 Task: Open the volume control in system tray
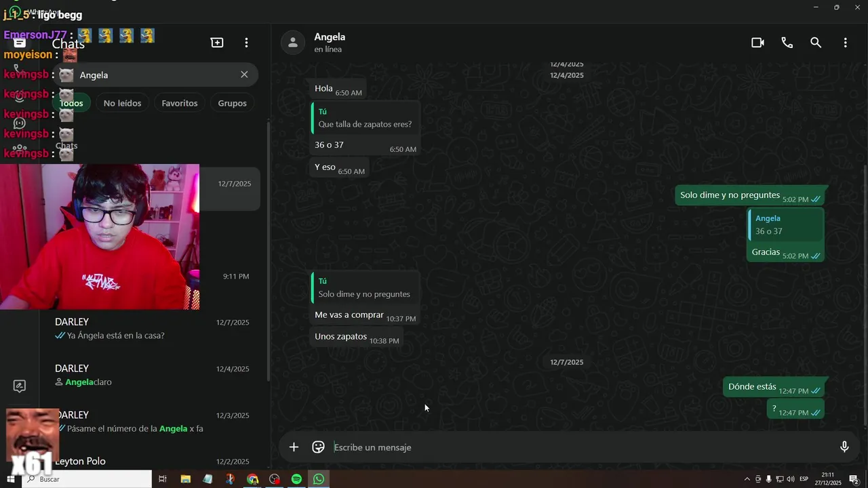(791, 479)
